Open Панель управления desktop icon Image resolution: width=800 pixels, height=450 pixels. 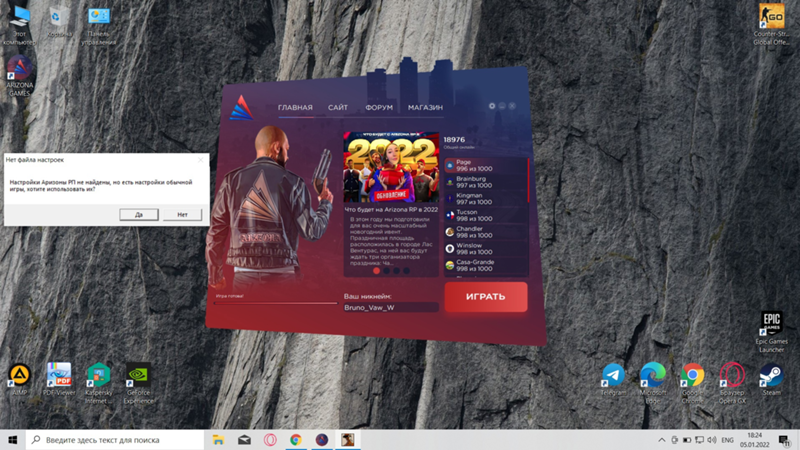[x=98, y=26]
